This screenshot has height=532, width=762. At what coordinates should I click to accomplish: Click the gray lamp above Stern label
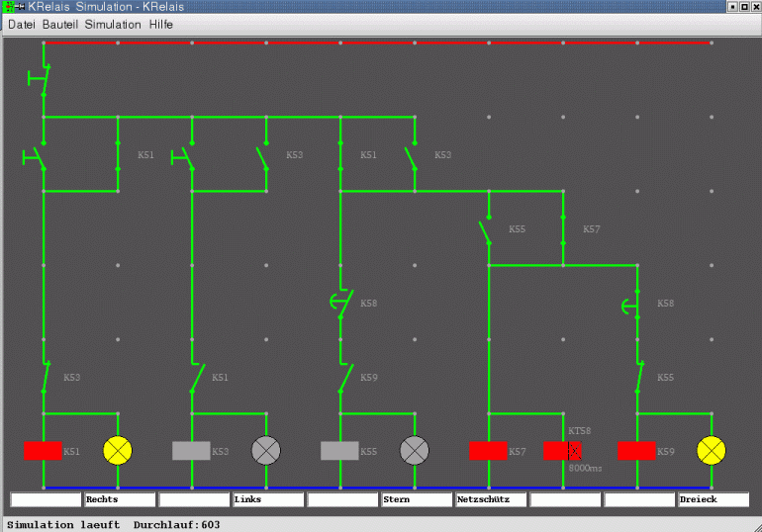[x=415, y=451]
